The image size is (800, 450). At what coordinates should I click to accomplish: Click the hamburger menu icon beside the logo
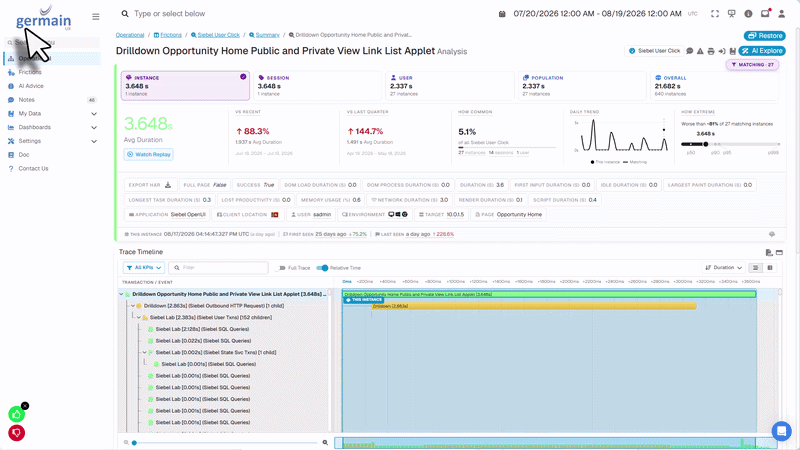[95, 17]
